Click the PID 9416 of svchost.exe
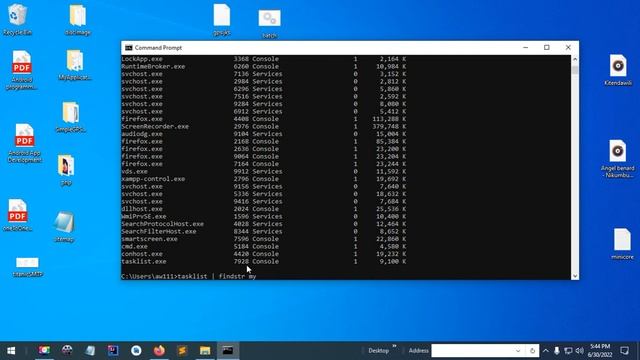 coord(241,201)
